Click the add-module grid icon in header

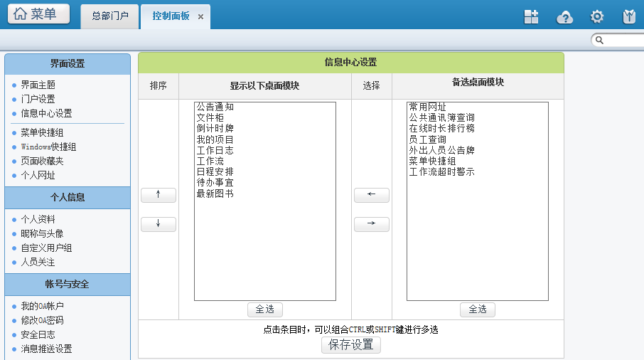(x=531, y=17)
